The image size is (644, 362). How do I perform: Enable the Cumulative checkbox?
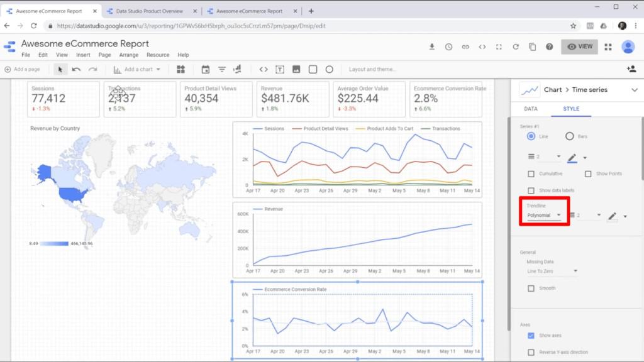[531, 173]
